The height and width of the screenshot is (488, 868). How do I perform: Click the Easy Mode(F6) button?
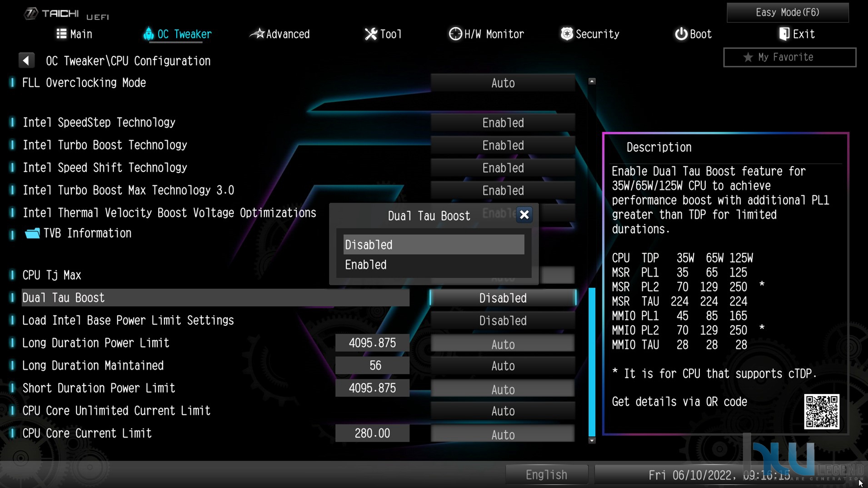click(787, 12)
